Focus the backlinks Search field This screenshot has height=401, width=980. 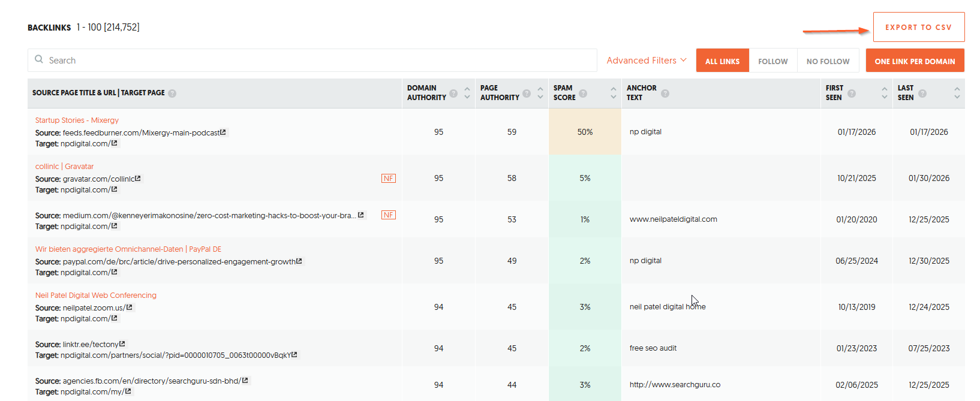[312, 61]
